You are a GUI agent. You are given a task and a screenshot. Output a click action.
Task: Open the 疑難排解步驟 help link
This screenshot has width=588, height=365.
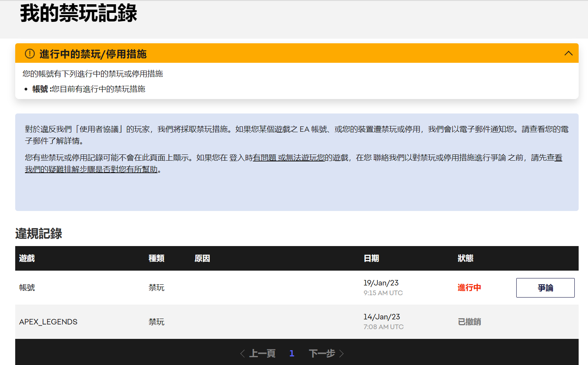(91, 169)
